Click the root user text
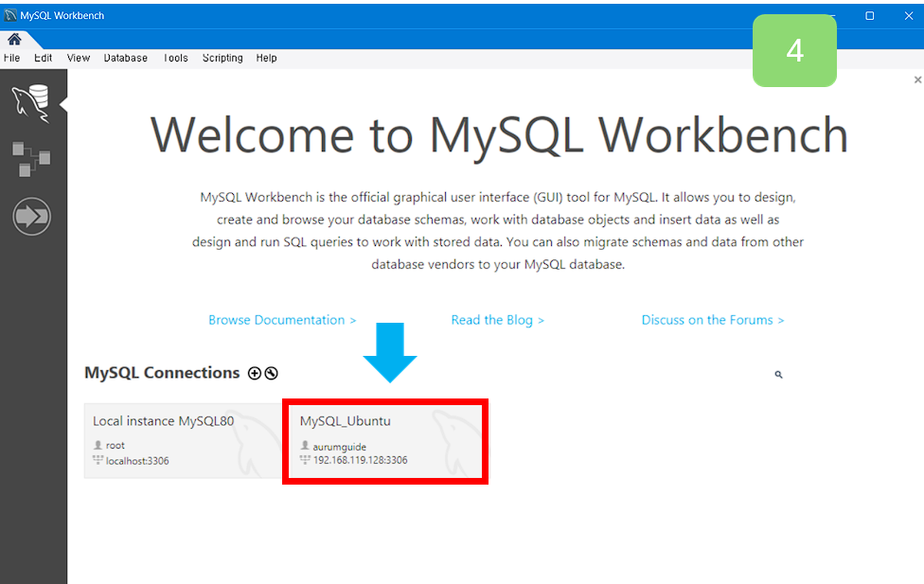The height and width of the screenshot is (584, 924). pos(115,446)
